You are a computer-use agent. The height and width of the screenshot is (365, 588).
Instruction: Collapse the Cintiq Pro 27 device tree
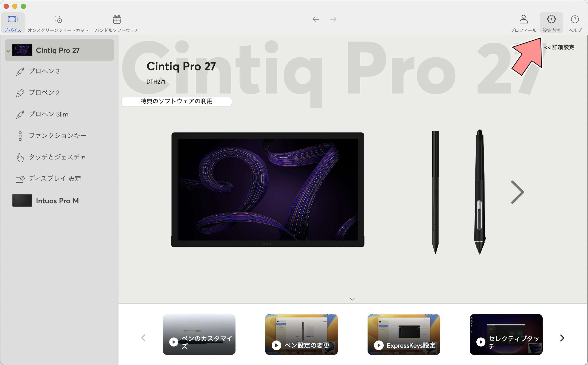click(x=8, y=51)
